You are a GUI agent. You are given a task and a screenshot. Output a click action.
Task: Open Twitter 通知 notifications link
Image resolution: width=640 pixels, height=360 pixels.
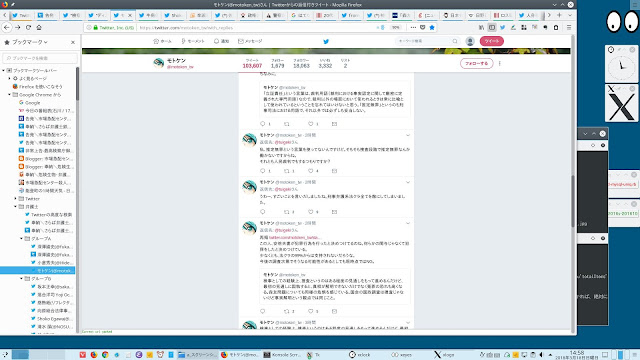click(221, 41)
